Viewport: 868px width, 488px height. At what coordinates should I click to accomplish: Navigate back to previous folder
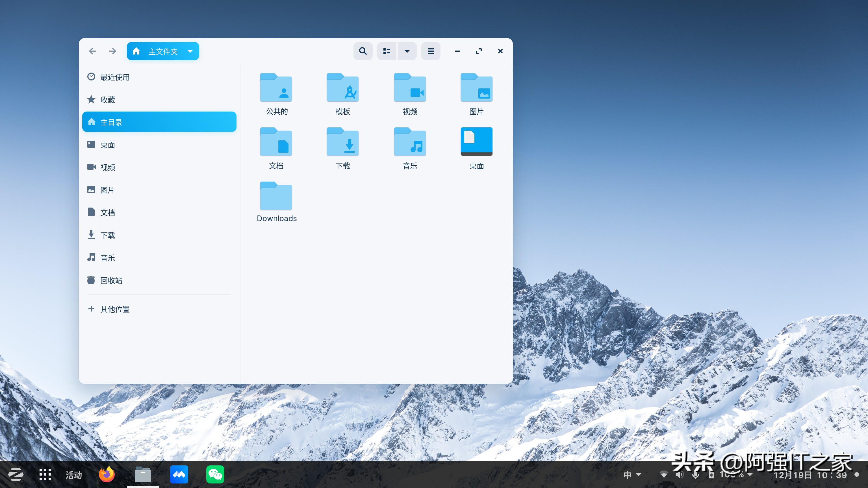click(x=92, y=51)
